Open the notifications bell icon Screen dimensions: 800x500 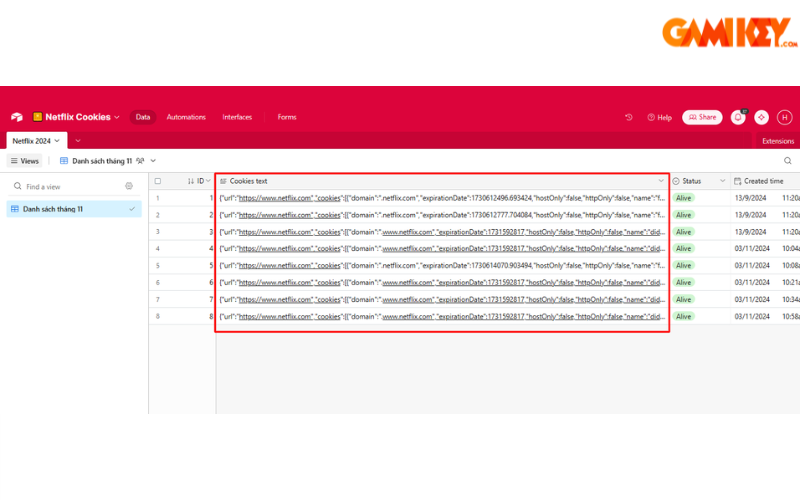point(738,117)
